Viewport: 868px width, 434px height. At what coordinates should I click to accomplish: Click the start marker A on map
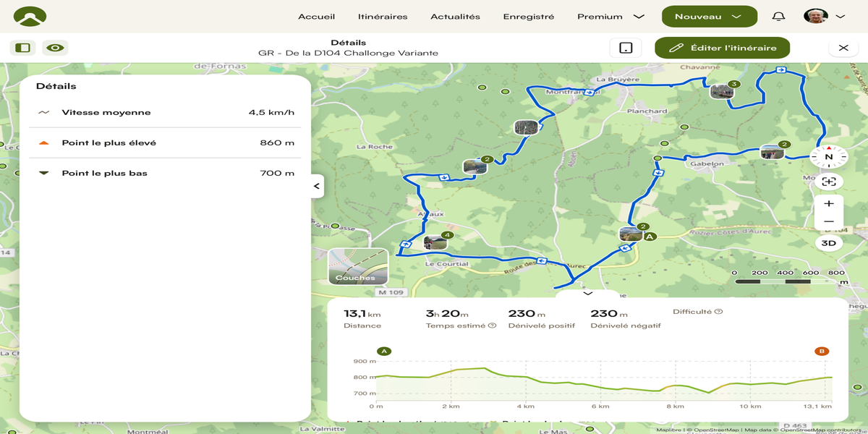tap(650, 236)
